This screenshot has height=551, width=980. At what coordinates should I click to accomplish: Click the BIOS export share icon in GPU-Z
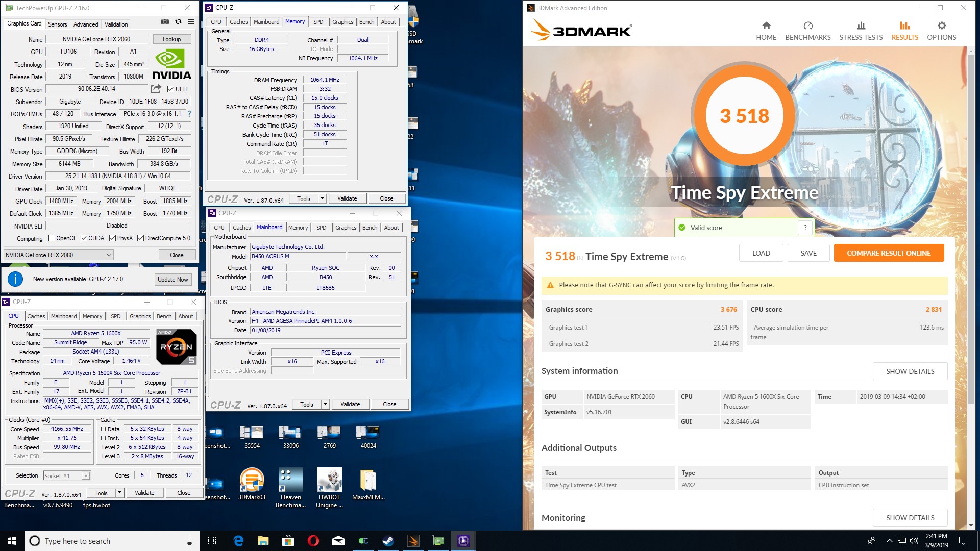tap(156, 89)
